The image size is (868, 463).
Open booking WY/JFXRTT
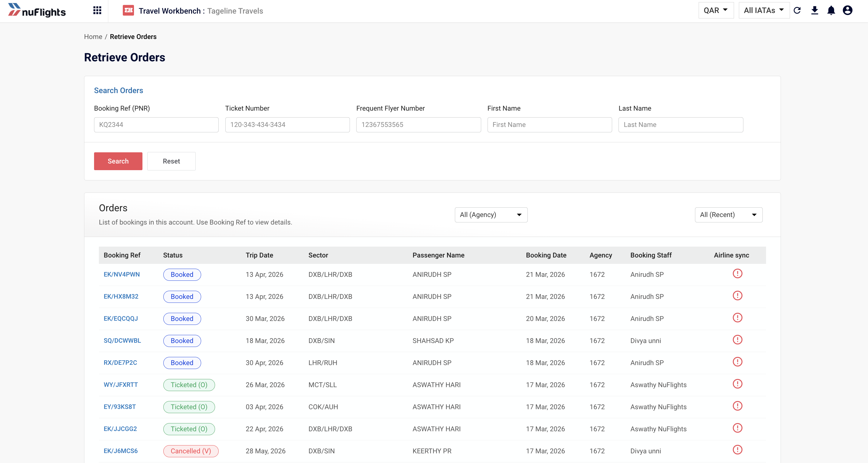pyautogui.click(x=121, y=385)
